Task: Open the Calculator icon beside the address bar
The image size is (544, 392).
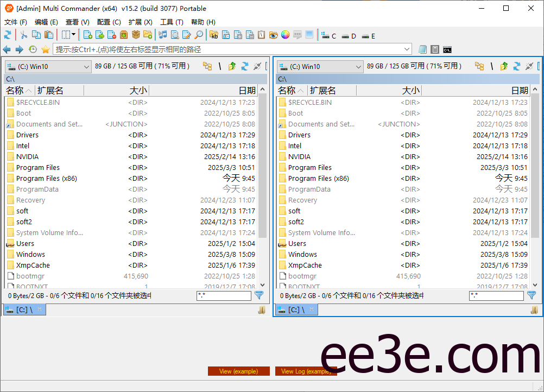Action: pos(435,49)
